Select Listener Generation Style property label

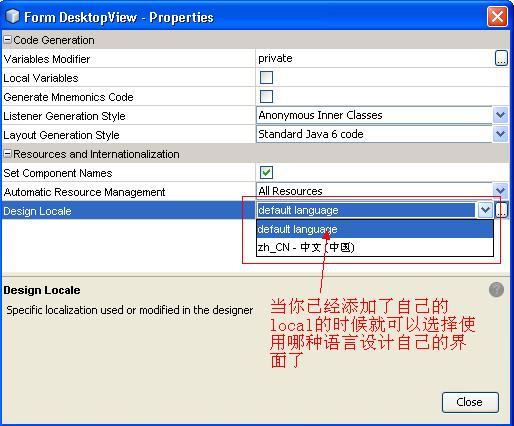[x=64, y=116]
